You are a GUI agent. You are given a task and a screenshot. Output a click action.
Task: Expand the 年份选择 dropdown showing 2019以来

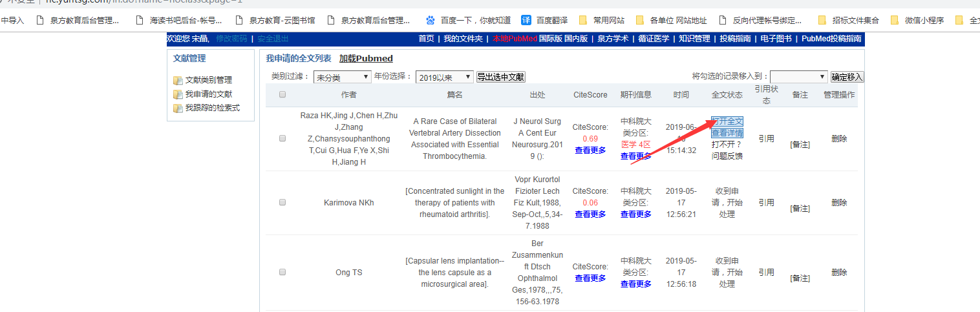[444, 77]
